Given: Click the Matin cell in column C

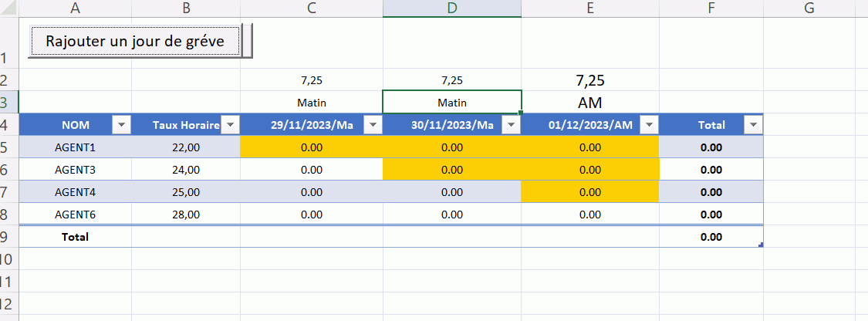Looking at the screenshot, I should pyautogui.click(x=312, y=103).
